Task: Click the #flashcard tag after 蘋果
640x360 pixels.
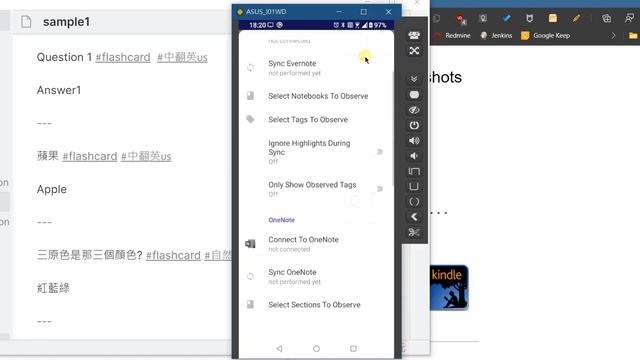Action: point(90,156)
